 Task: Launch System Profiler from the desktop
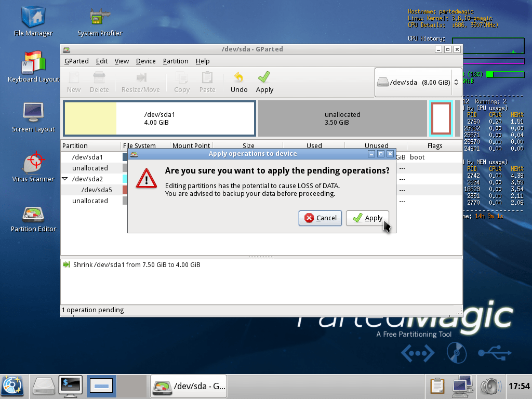(99, 20)
